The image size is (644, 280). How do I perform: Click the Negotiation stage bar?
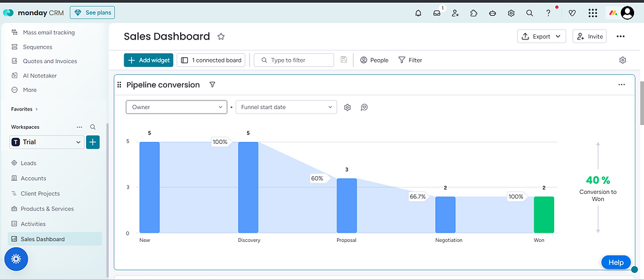tap(446, 215)
